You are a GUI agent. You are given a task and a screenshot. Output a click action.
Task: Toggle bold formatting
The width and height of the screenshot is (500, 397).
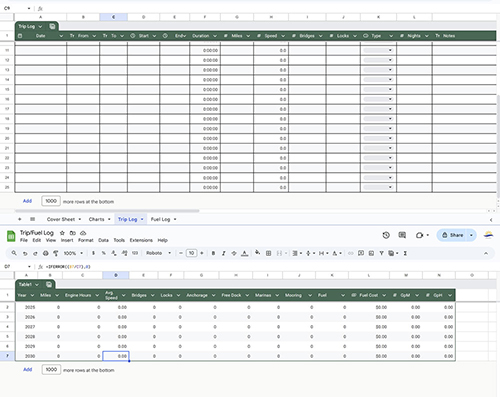click(213, 253)
